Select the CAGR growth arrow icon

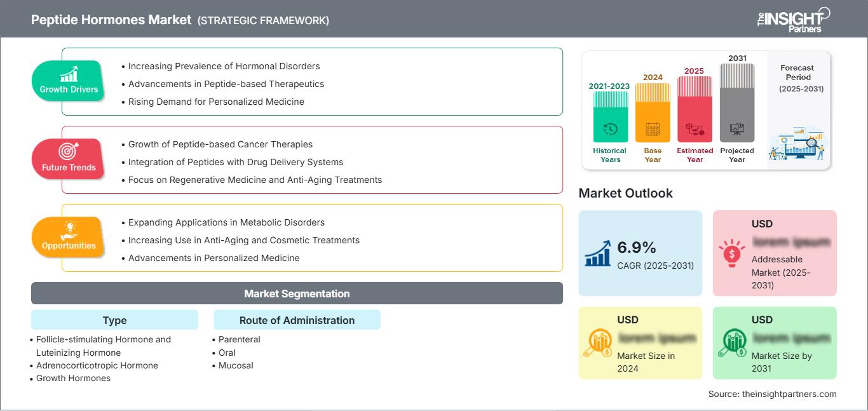[597, 253]
